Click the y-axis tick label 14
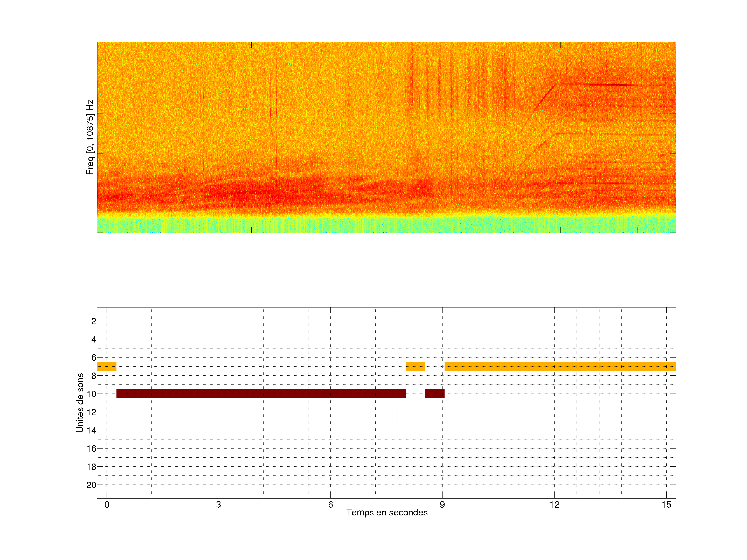This screenshot has width=747, height=560. (91, 430)
